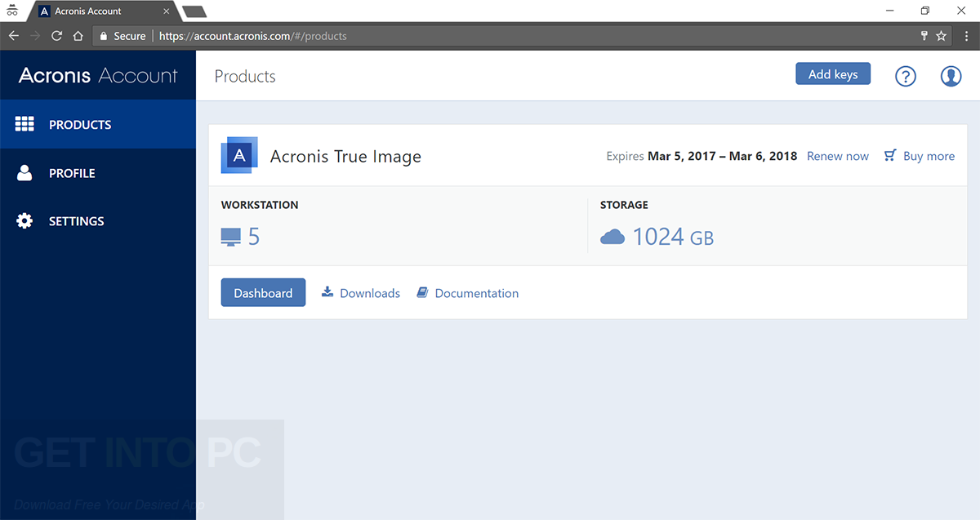Click the Secure label in address bar
980x520 pixels.
(130, 36)
